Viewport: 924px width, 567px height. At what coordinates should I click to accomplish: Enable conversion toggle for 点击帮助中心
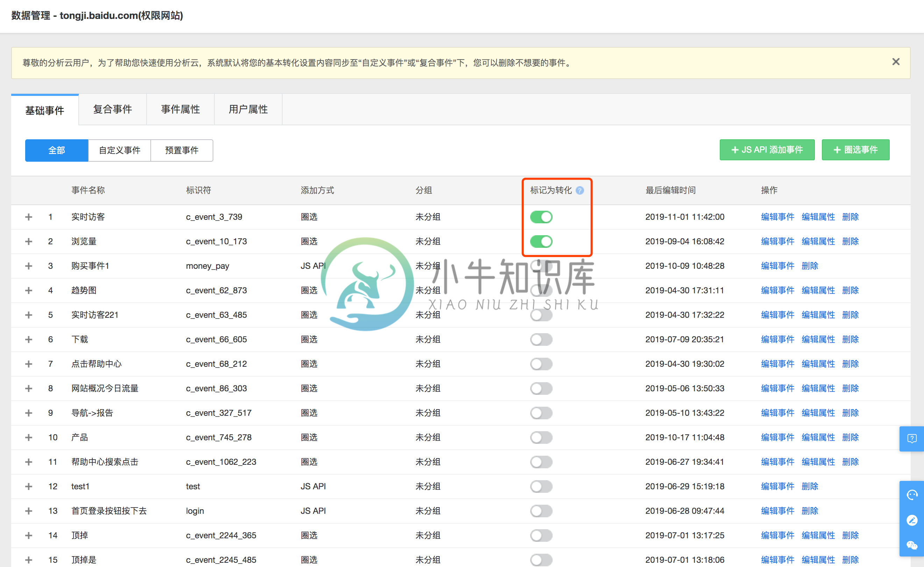coord(541,364)
